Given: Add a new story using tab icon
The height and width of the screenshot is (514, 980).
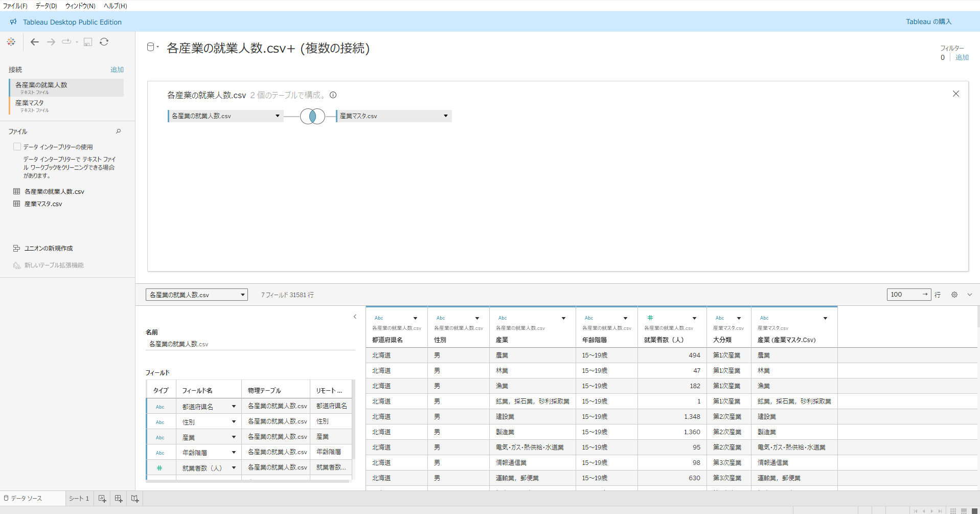Looking at the screenshot, I should pyautogui.click(x=135, y=499).
